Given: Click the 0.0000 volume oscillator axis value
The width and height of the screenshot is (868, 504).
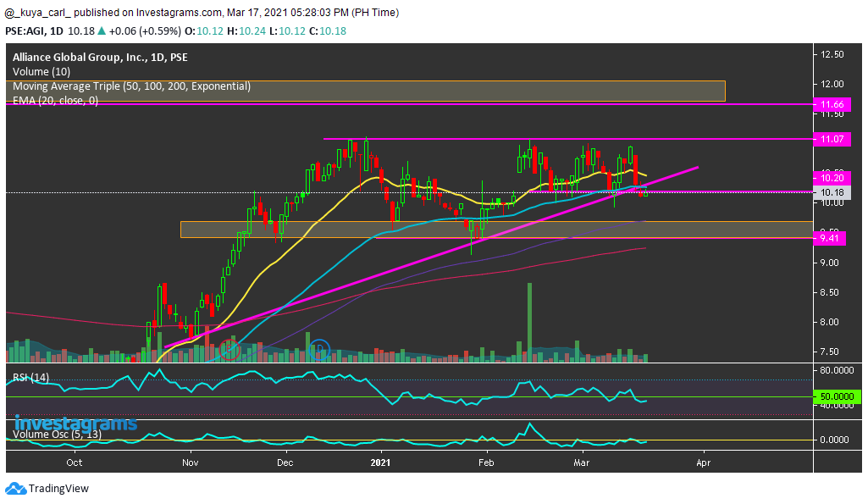Looking at the screenshot, I should [x=834, y=440].
